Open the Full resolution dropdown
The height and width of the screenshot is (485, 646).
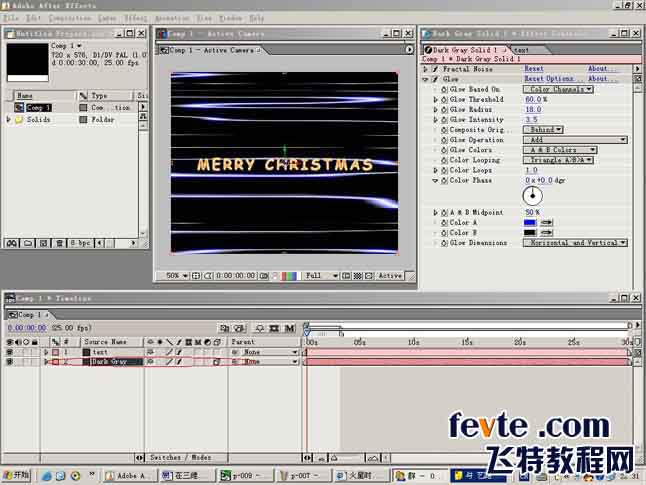point(321,276)
